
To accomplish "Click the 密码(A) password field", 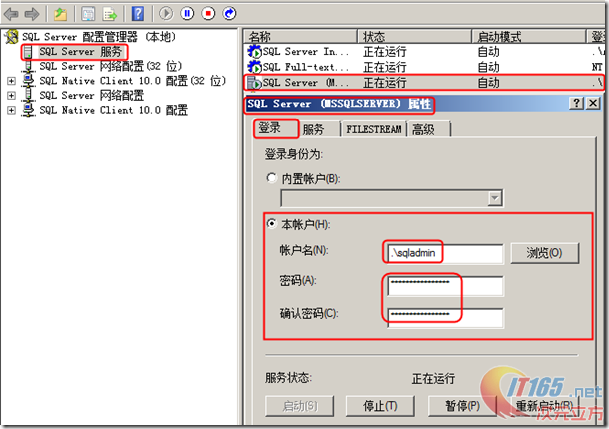I will pos(445,286).
